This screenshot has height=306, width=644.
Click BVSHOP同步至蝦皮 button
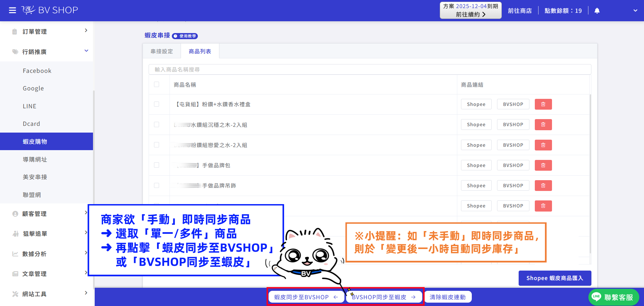pyautogui.click(x=384, y=297)
